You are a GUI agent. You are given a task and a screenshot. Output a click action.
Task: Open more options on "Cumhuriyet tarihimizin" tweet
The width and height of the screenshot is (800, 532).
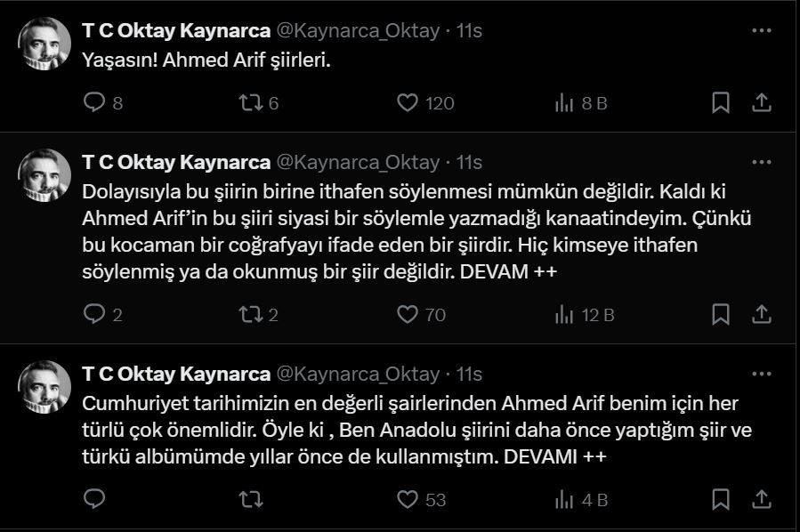pos(761,374)
